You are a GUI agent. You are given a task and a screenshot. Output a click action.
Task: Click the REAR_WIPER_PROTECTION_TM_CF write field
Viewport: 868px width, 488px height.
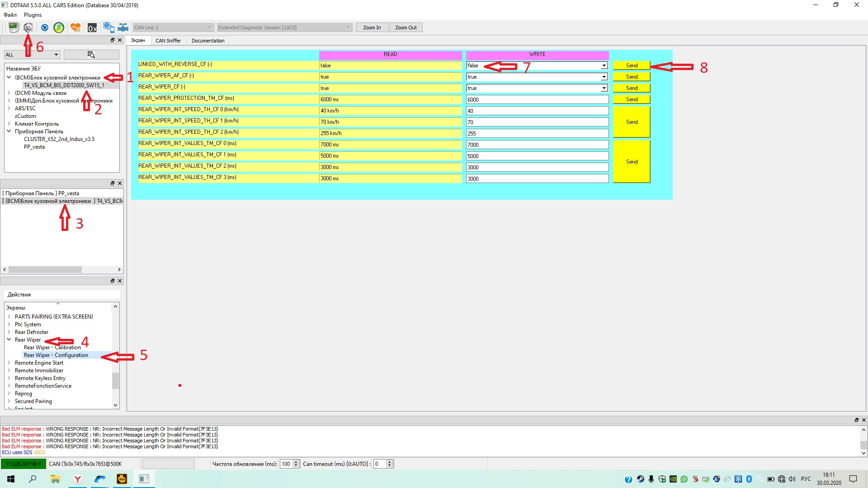537,99
